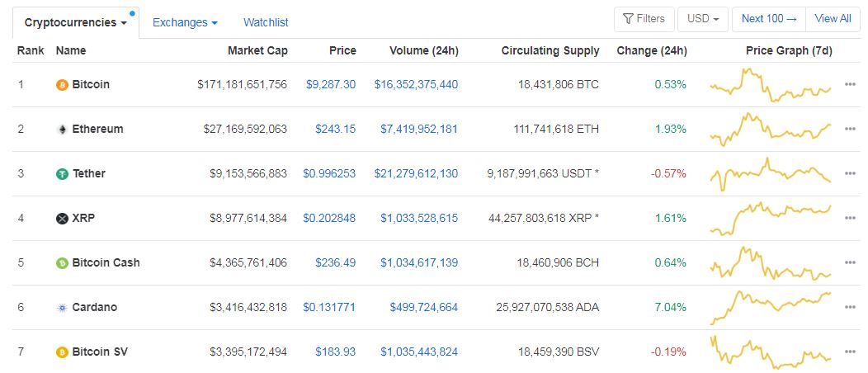Expand the Cryptocurrencies dropdown tab
Image resolution: width=868 pixels, height=373 pixels.
(76, 22)
